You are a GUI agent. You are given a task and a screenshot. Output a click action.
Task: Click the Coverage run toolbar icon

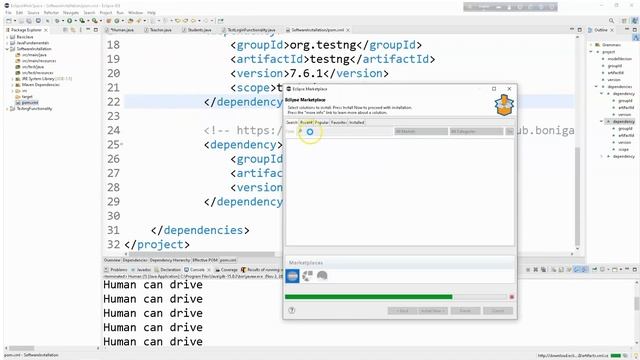point(82,20)
